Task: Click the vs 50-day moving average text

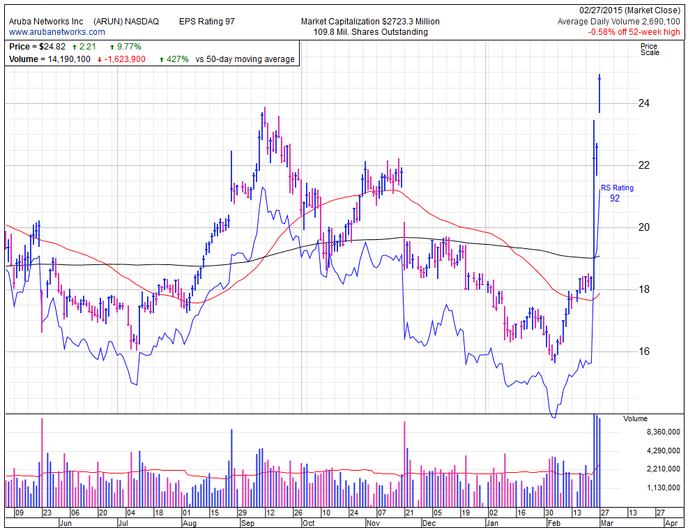Action: [245, 59]
